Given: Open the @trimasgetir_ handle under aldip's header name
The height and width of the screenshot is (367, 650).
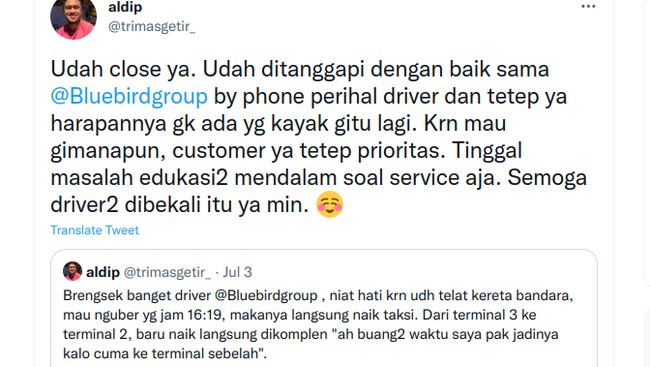Looking at the screenshot, I should (x=151, y=27).
